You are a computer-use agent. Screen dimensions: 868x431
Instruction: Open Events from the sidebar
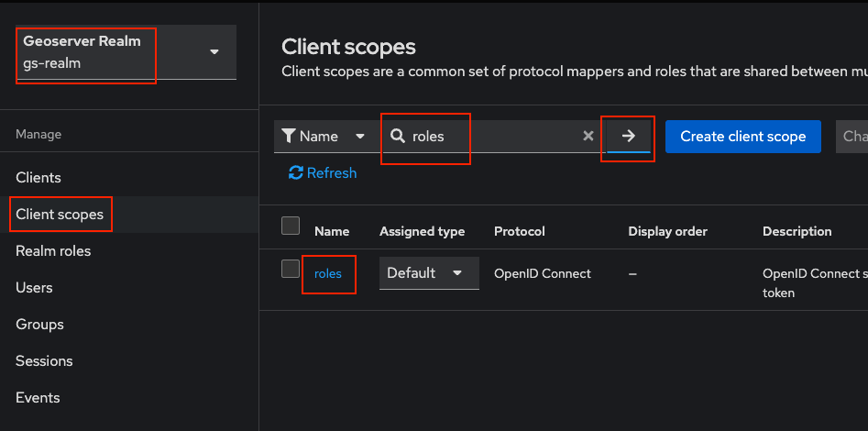[38, 397]
